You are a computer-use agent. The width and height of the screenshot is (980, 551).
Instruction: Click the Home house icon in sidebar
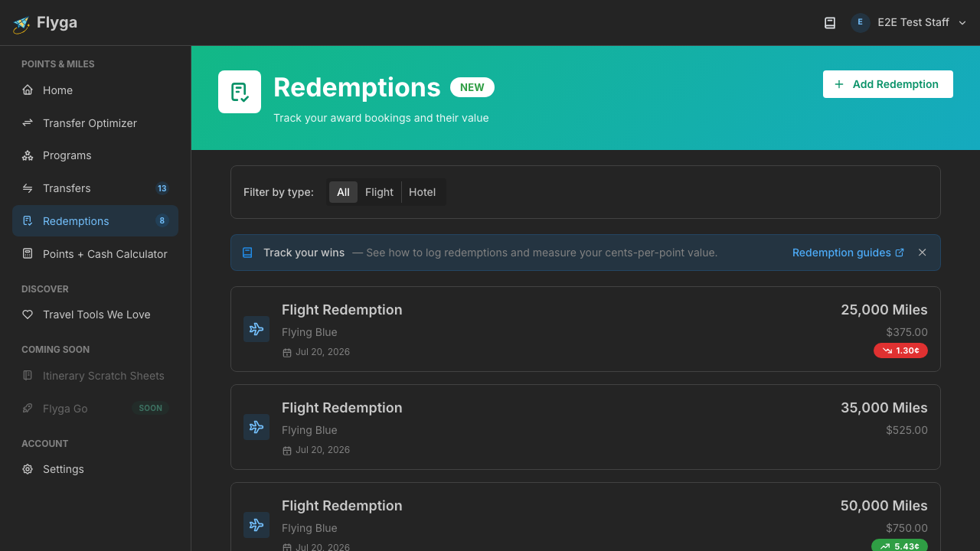[x=28, y=90]
